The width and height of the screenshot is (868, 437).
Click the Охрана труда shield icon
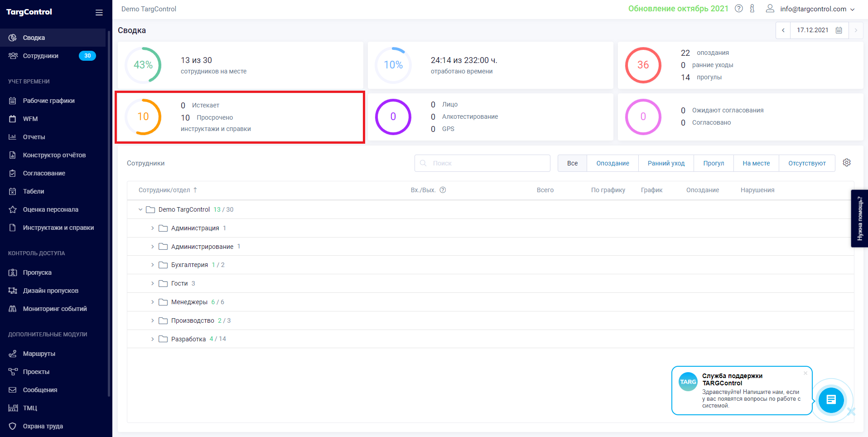point(13,426)
